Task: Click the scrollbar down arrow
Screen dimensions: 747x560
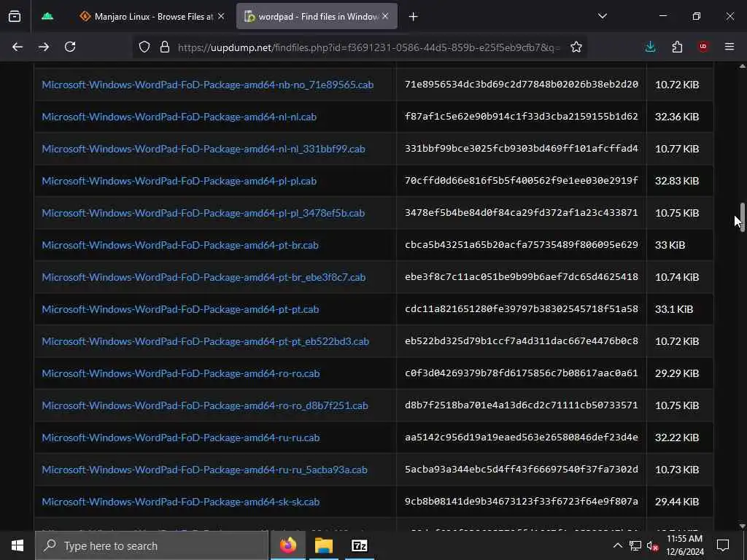Action: 742,526
